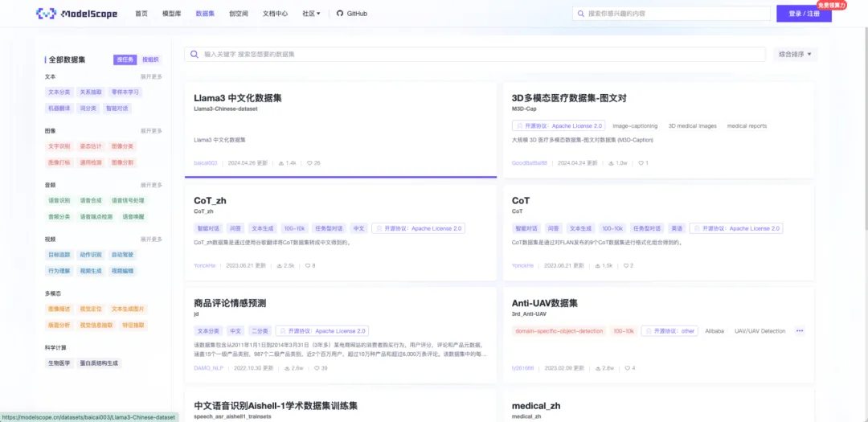Click the license icon in Anti-UAV's 开源协议 other tag

(x=649, y=331)
